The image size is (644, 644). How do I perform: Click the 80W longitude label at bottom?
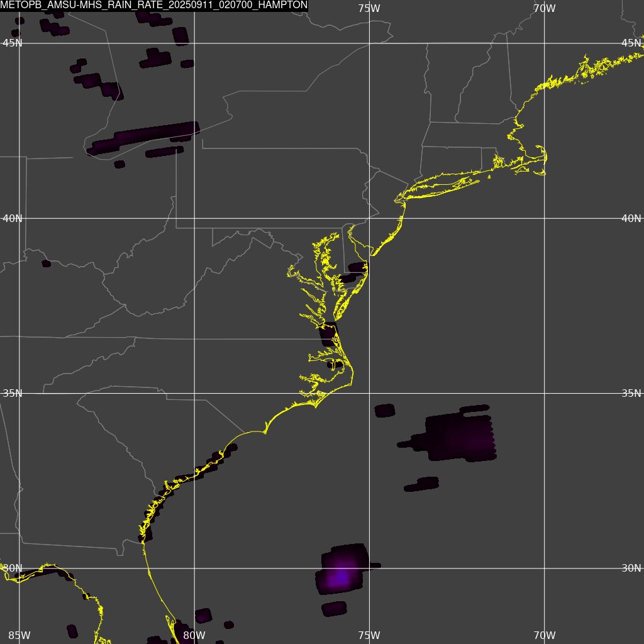194,635
